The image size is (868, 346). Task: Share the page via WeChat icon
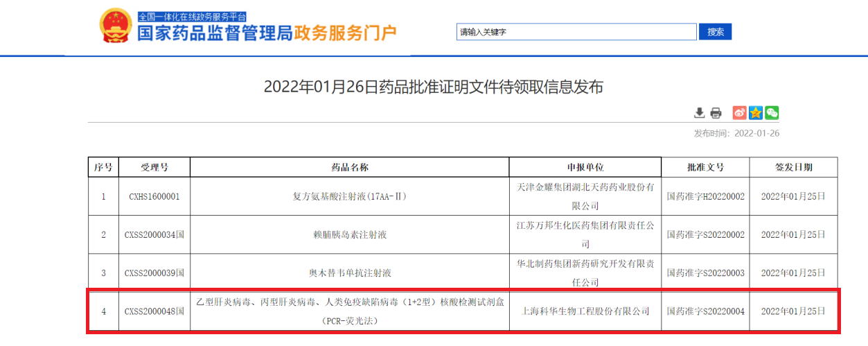pos(772,112)
